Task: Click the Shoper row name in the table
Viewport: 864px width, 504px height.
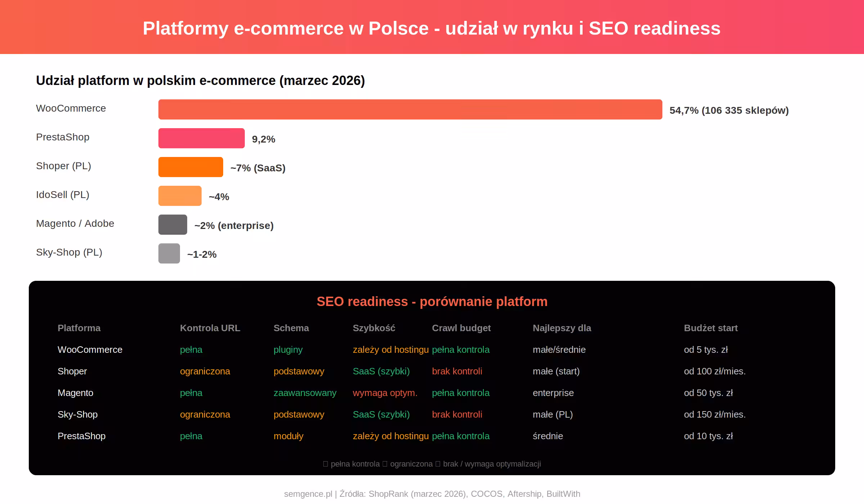Action: pos(72,371)
